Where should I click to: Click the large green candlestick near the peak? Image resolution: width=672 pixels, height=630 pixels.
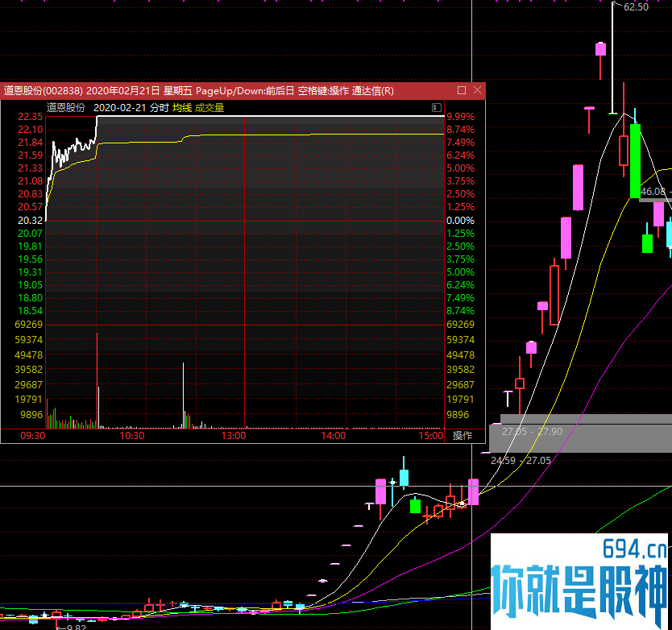[x=635, y=160]
